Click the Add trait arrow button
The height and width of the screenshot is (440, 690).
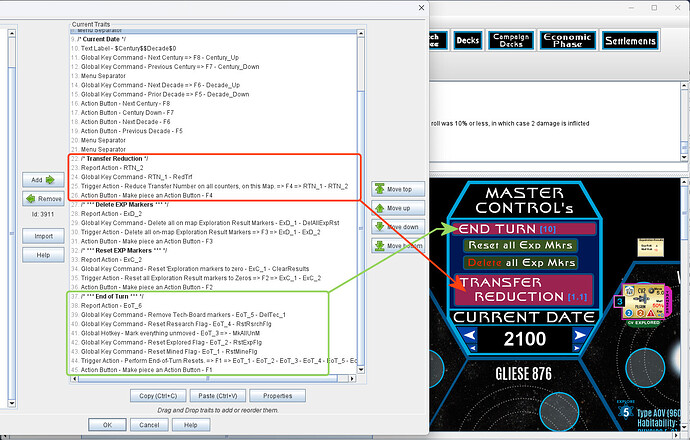[x=42, y=179]
